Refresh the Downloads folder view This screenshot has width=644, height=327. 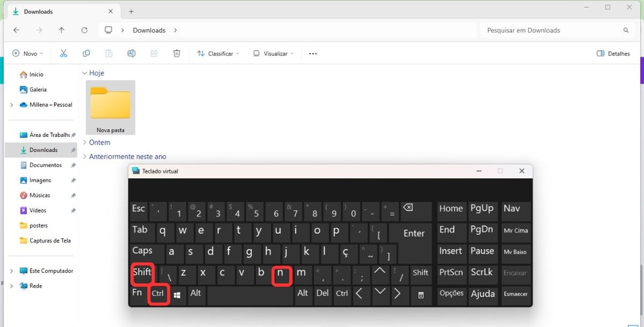tap(84, 30)
